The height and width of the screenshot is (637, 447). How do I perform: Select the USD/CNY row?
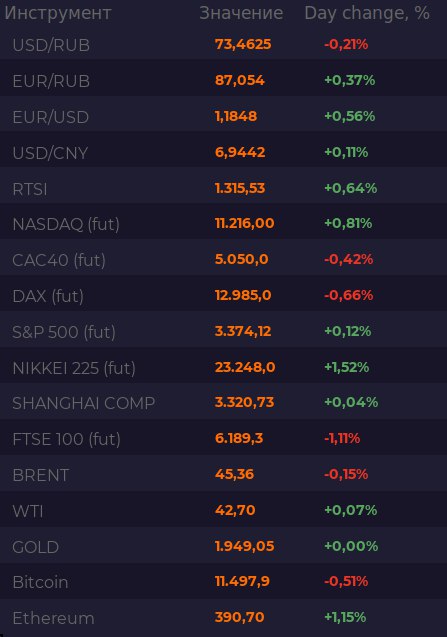[224, 152]
